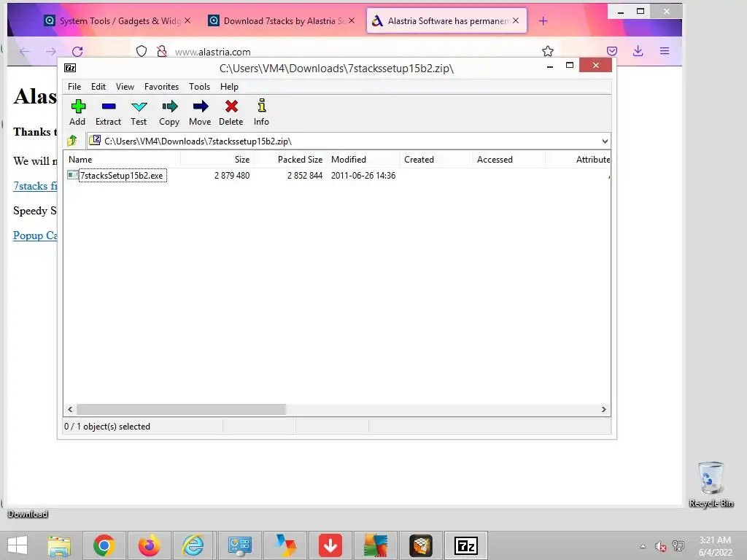Save page to Pocket
Screen dimensions: 747x560
pyautogui.click(x=612, y=51)
